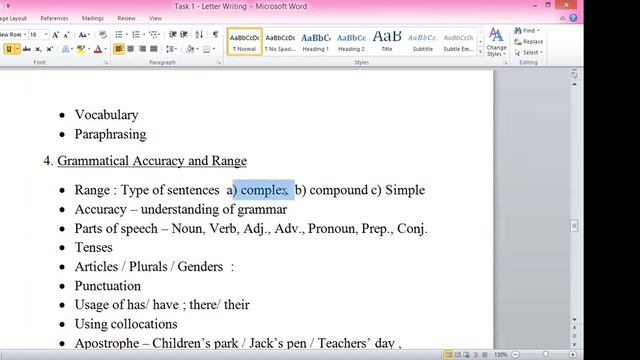Click the Zoom In plus button
This screenshot has height=360, width=640.
[x=572, y=355]
